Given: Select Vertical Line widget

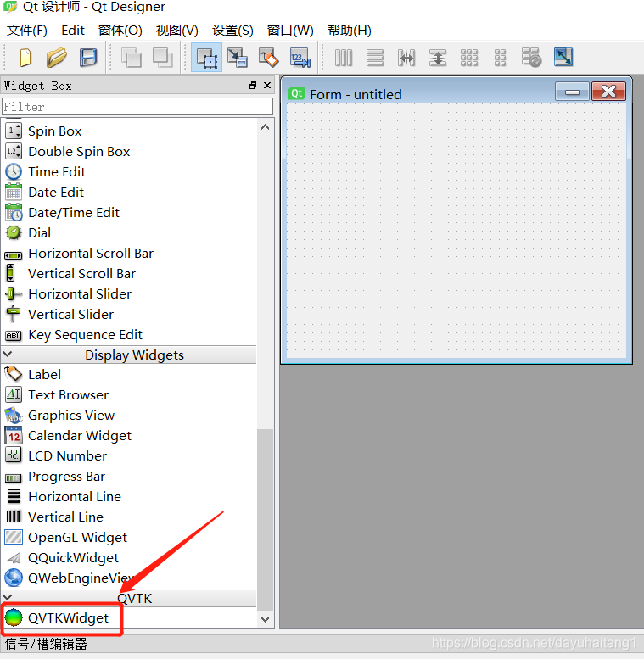Looking at the screenshot, I should [129, 517].
